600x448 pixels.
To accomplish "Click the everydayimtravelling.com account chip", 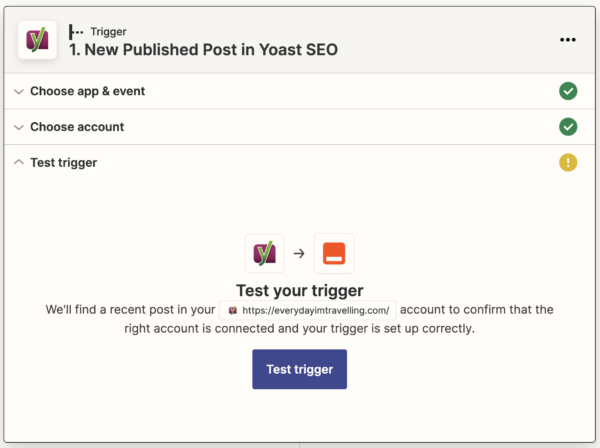I will [x=308, y=310].
